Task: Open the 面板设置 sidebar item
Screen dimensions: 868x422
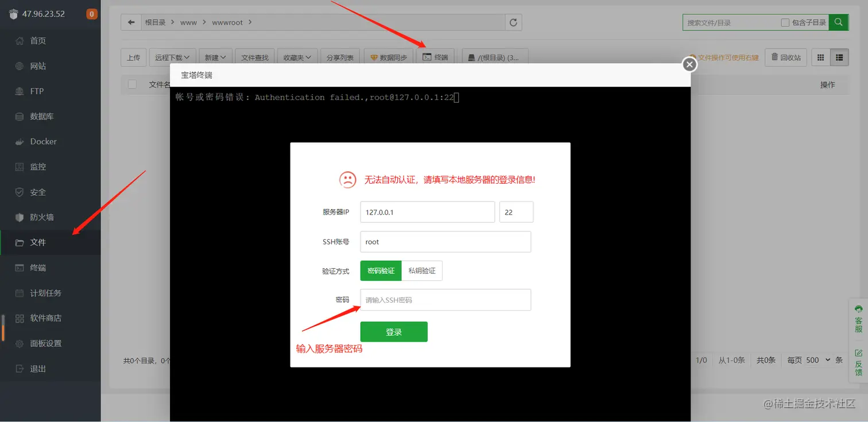Action: [x=50, y=344]
